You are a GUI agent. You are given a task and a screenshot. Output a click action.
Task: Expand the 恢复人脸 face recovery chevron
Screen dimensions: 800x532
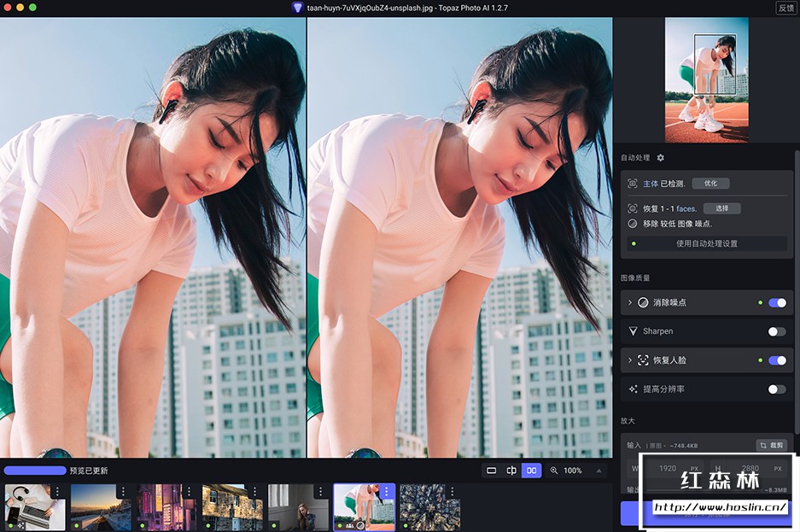point(630,360)
